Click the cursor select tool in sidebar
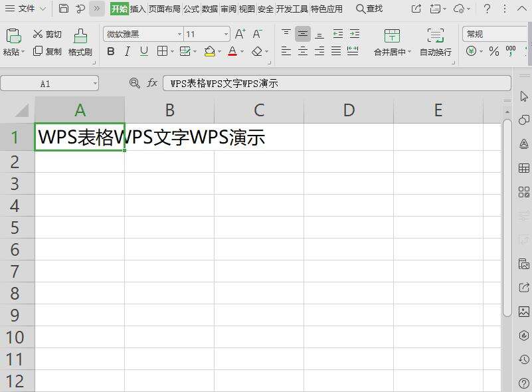Image resolution: width=532 pixels, height=392 pixels. (524, 96)
